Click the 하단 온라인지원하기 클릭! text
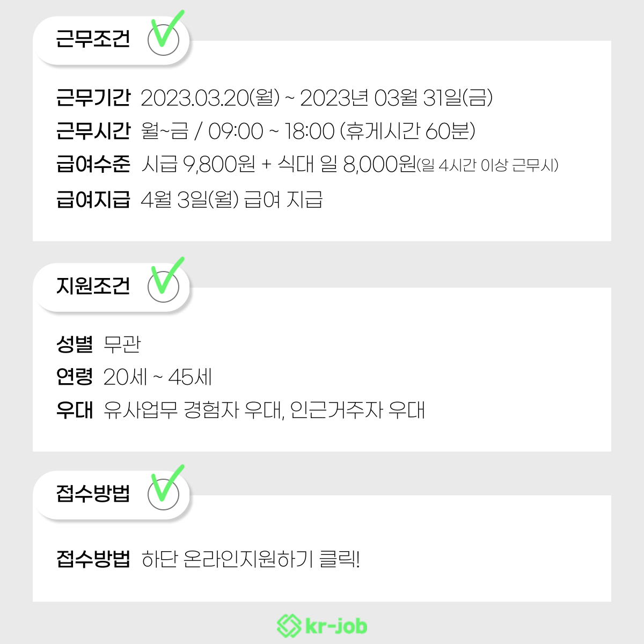Viewport: 644px width, 644px height. click(x=251, y=559)
